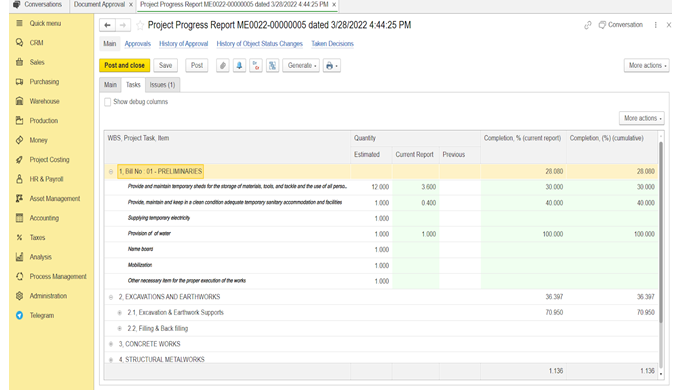This screenshot has width=680, height=390.
Task: Select the Supplying temporary electricity row
Action: click(x=381, y=218)
